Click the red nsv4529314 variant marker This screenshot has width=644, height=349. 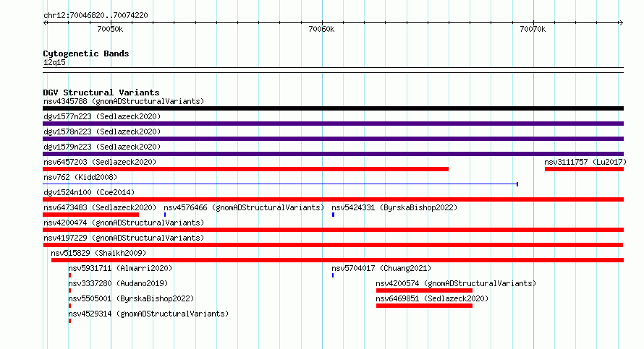click(x=69, y=321)
